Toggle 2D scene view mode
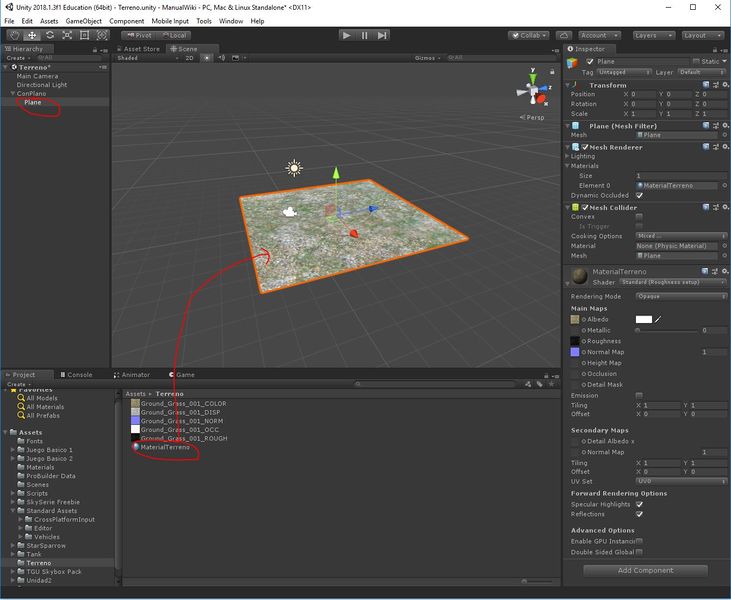 [189, 58]
